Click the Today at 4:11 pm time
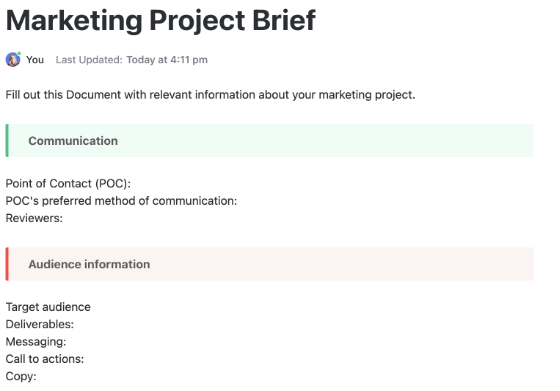Screen dimensions: 560x391 167,60
